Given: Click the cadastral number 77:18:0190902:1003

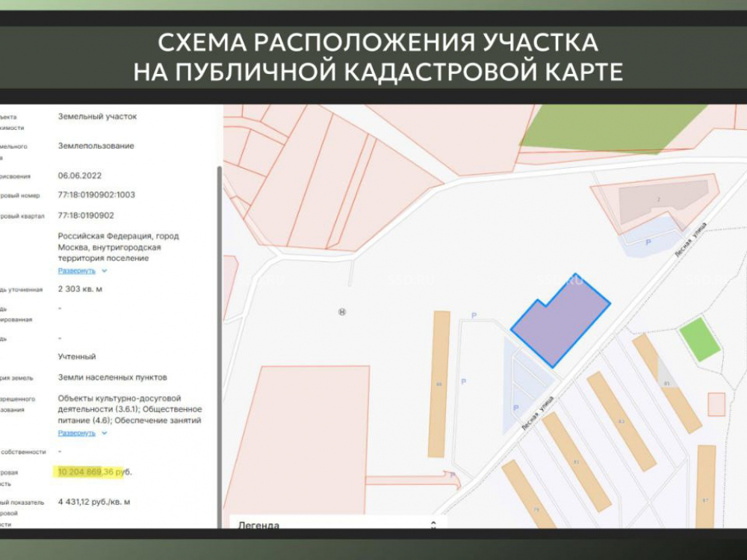Looking at the screenshot, I should (x=96, y=195).
